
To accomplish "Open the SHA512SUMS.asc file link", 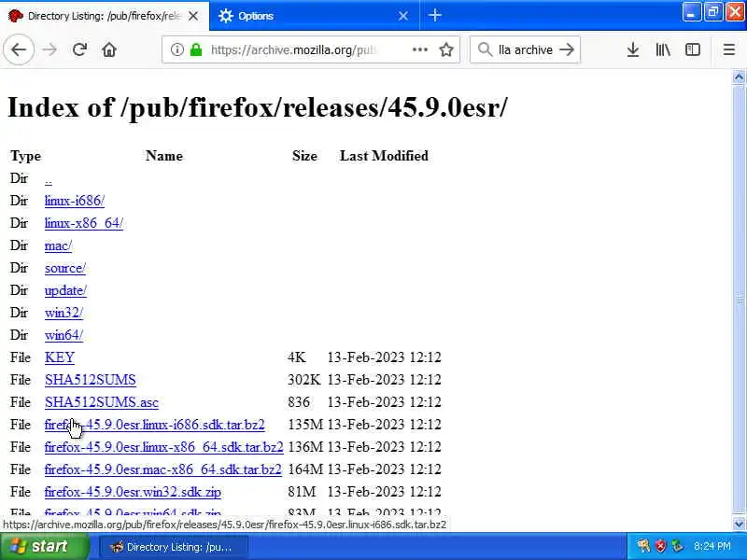I will (x=102, y=402).
